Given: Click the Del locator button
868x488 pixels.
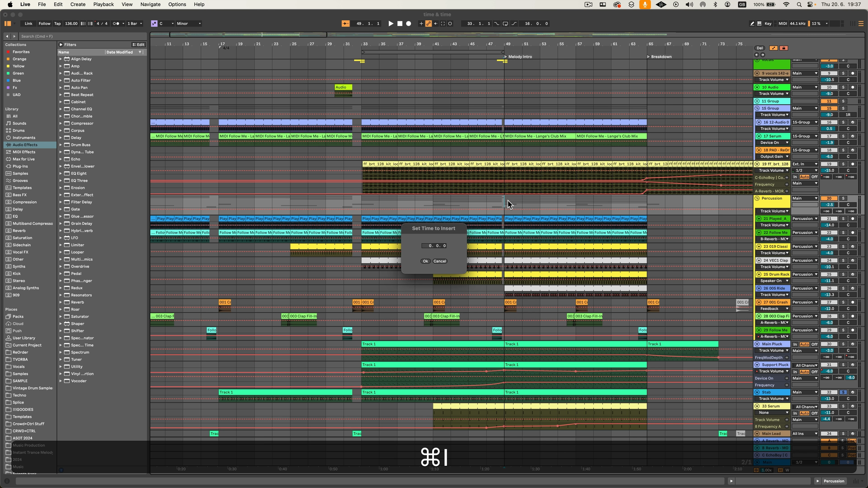Looking at the screenshot, I should [x=759, y=48].
